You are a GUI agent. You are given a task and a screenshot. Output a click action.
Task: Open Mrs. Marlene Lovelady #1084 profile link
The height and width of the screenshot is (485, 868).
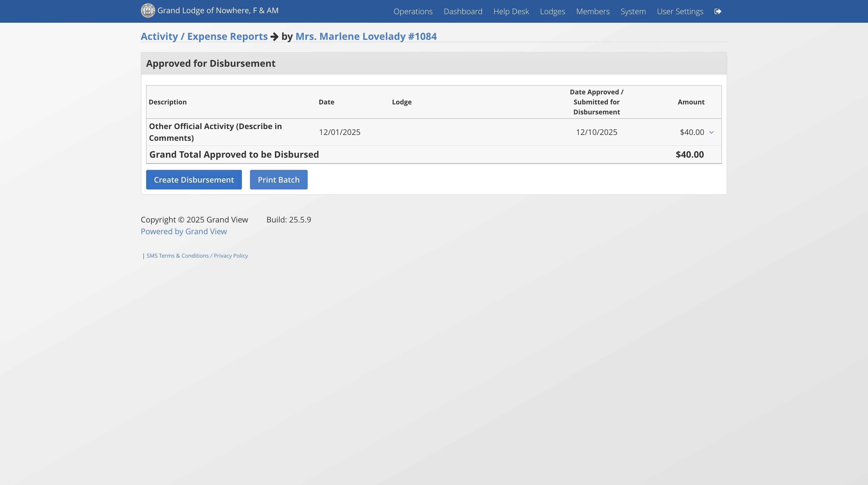point(366,36)
